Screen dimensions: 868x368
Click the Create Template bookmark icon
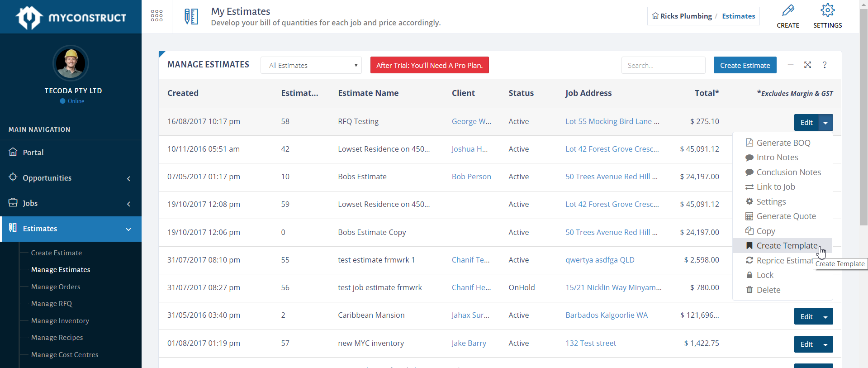[x=749, y=246]
